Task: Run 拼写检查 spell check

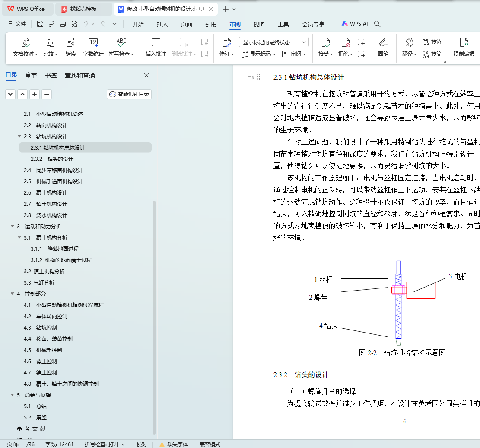Action: [x=121, y=48]
